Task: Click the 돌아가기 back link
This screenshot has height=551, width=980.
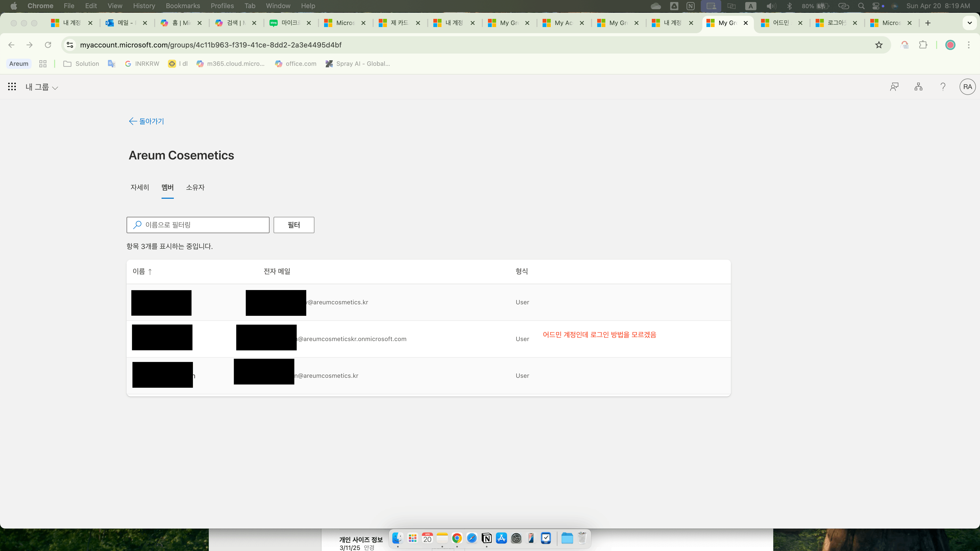Action: click(x=146, y=121)
